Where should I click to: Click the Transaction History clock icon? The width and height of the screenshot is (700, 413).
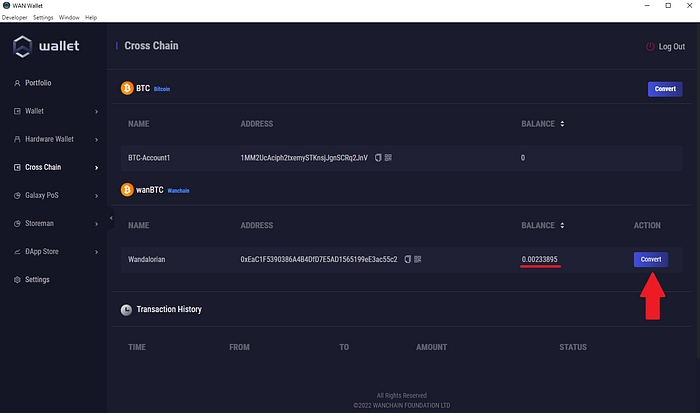point(127,310)
